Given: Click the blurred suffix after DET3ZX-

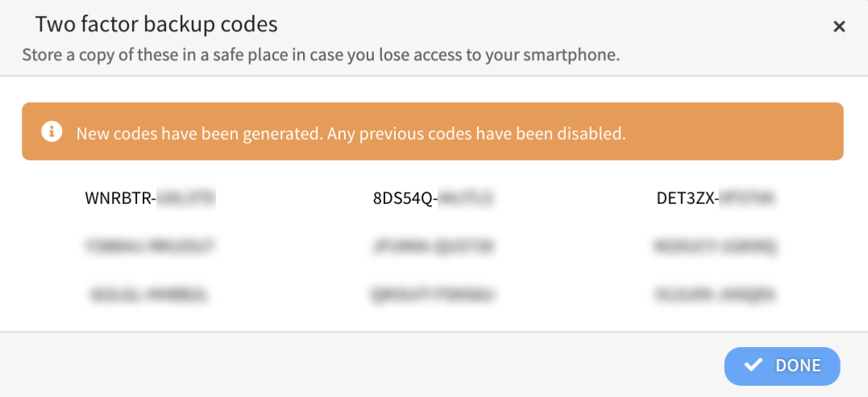Looking at the screenshot, I should point(747,198).
